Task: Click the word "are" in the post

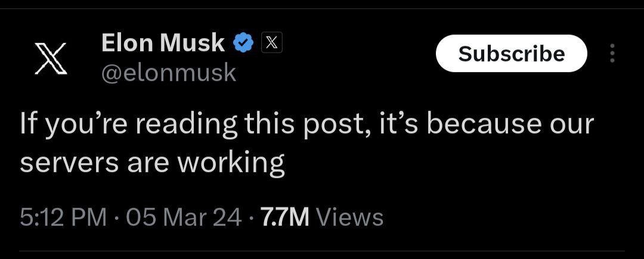Action: (x=148, y=164)
